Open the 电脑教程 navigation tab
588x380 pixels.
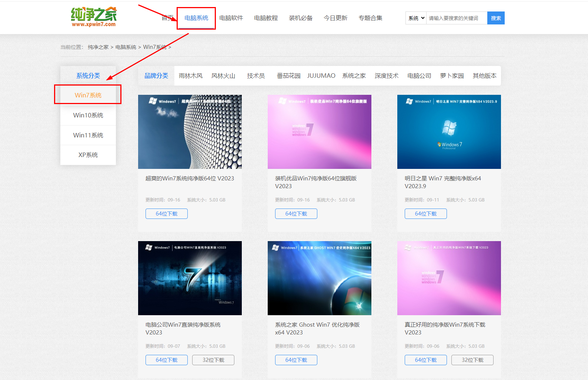point(266,18)
